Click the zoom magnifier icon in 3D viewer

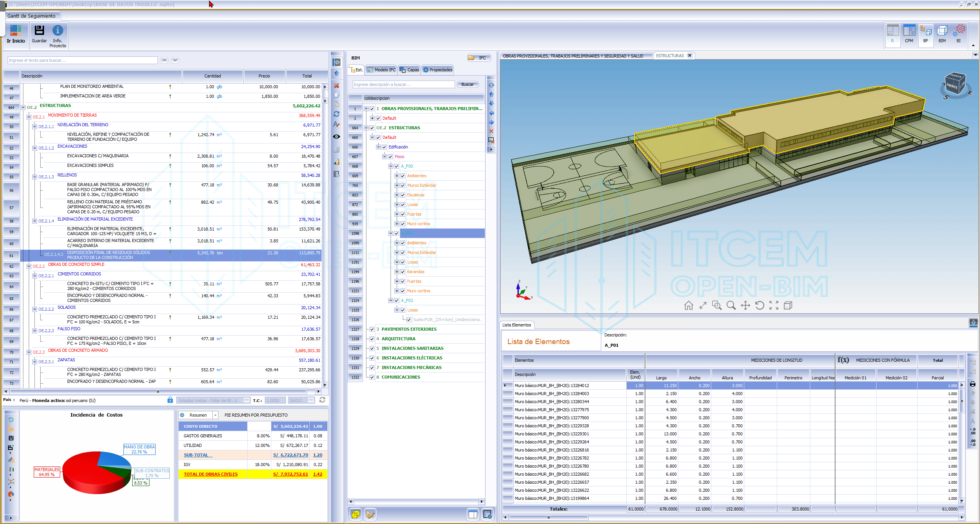[x=731, y=305]
